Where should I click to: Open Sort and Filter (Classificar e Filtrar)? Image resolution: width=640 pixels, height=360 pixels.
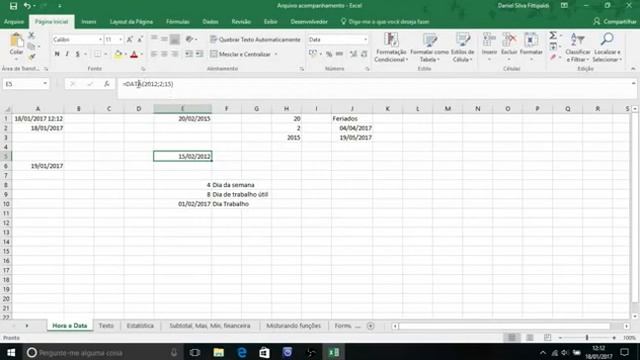[x=578, y=47]
